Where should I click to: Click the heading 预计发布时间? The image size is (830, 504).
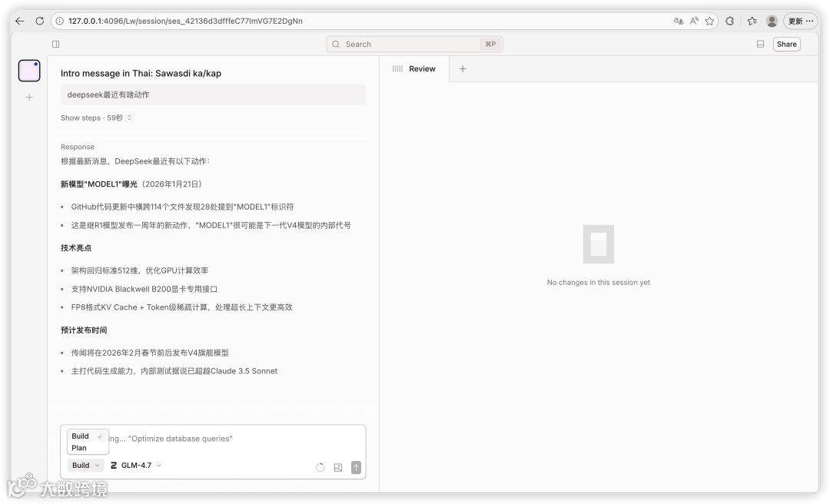(x=84, y=330)
